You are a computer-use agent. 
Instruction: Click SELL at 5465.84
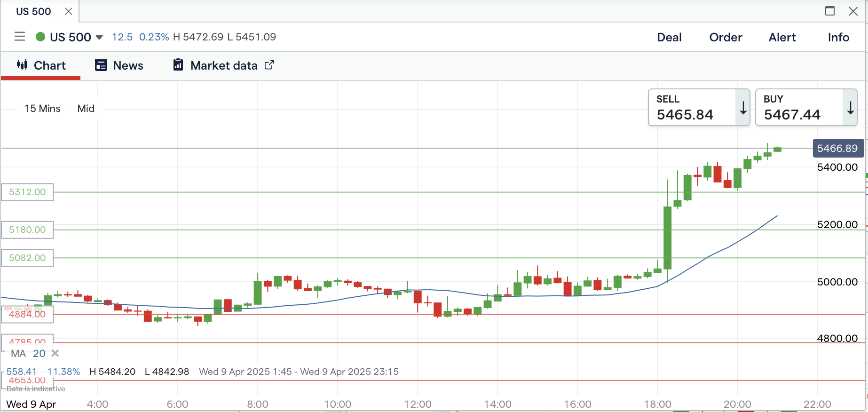click(692, 108)
